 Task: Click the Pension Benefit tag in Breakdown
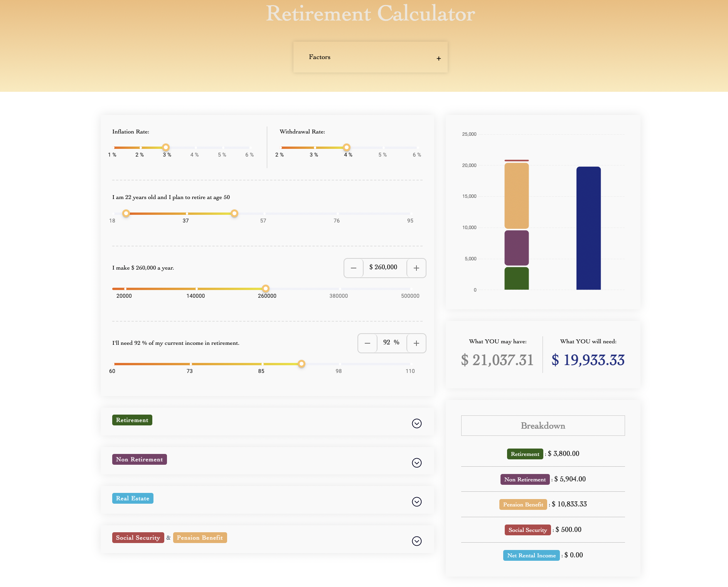[x=523, y=504]
